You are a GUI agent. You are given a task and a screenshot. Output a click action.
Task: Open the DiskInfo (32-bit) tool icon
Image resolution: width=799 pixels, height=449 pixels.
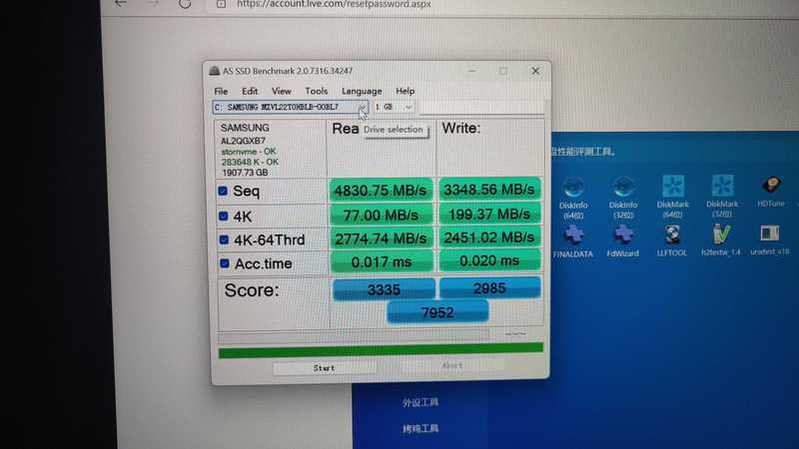pyautogui.click(x=623, y=188)
